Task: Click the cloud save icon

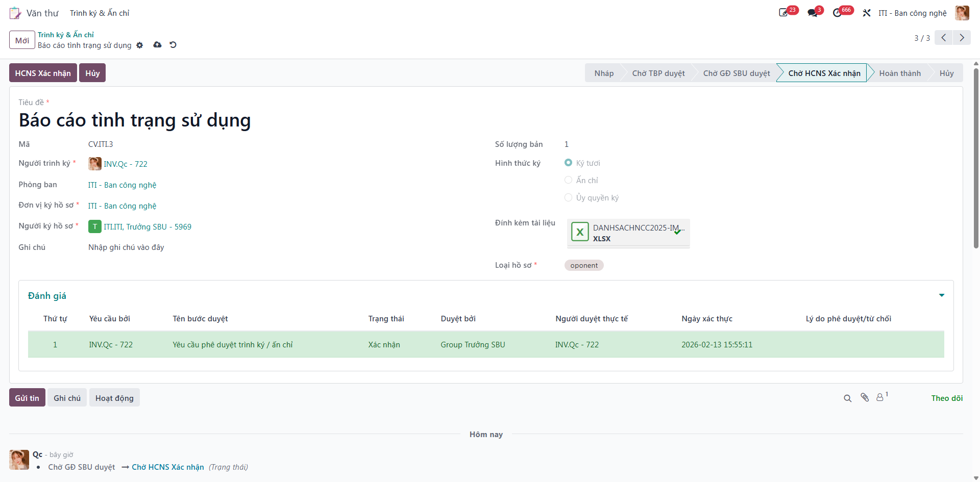Action: point(157,45)
